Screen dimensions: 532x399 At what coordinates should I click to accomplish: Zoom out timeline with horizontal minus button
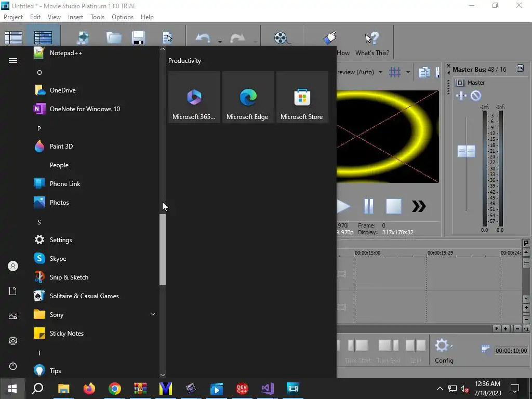517,328
